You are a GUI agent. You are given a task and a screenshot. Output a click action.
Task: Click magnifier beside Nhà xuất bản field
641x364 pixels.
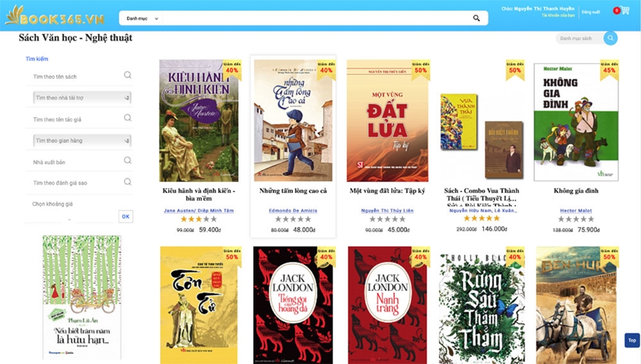pyautogui.click(x=127, y=161)
